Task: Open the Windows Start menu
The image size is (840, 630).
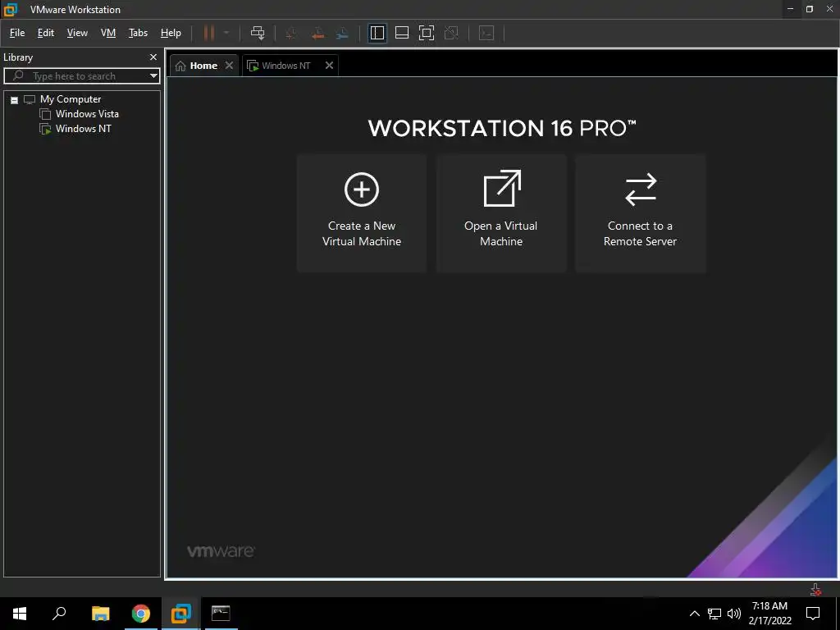Action: (20, 614)
